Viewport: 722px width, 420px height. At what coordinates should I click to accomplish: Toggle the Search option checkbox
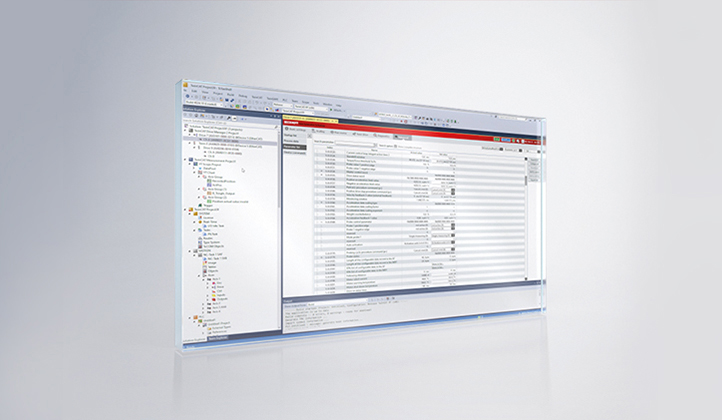(x=395, y=146)
